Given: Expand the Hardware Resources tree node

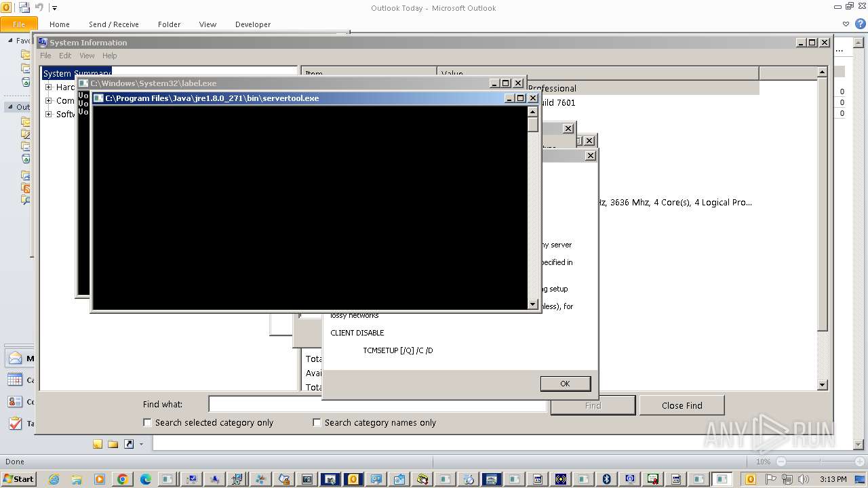Looking at the screenshot, I should tap(49, 87).
